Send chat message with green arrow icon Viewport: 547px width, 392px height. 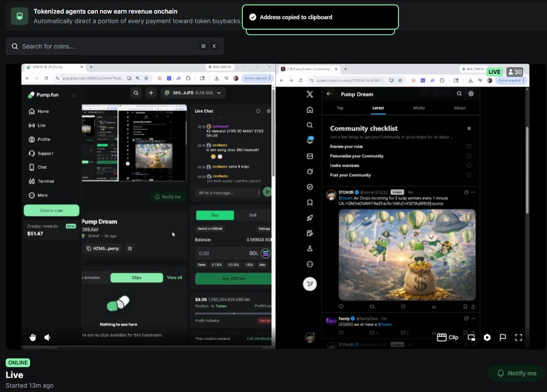coord(268,192)
